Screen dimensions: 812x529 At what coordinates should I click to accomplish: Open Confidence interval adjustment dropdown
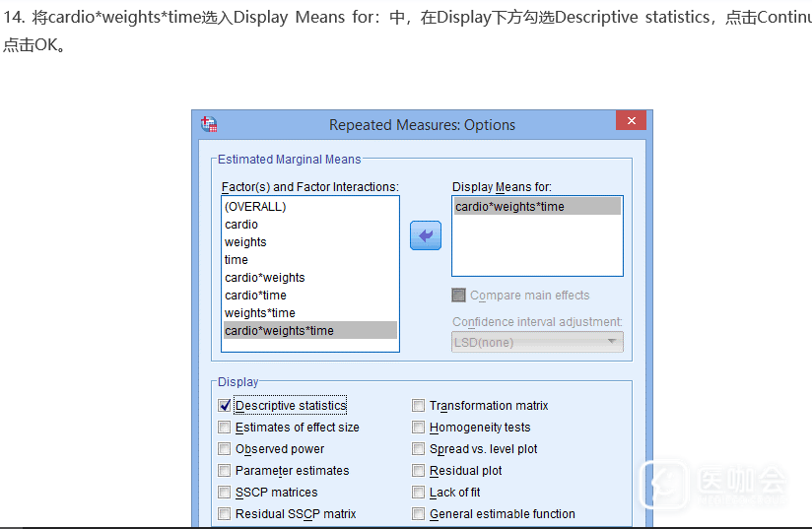[x=537, y=342]
